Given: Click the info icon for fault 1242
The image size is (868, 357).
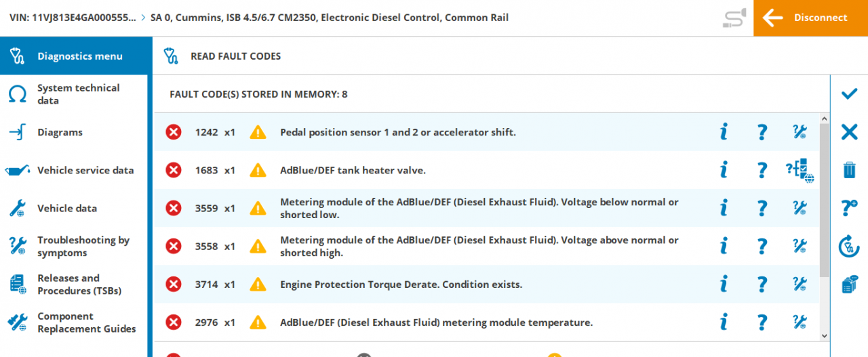Looking at the screenshot, I should click(724, 132).
